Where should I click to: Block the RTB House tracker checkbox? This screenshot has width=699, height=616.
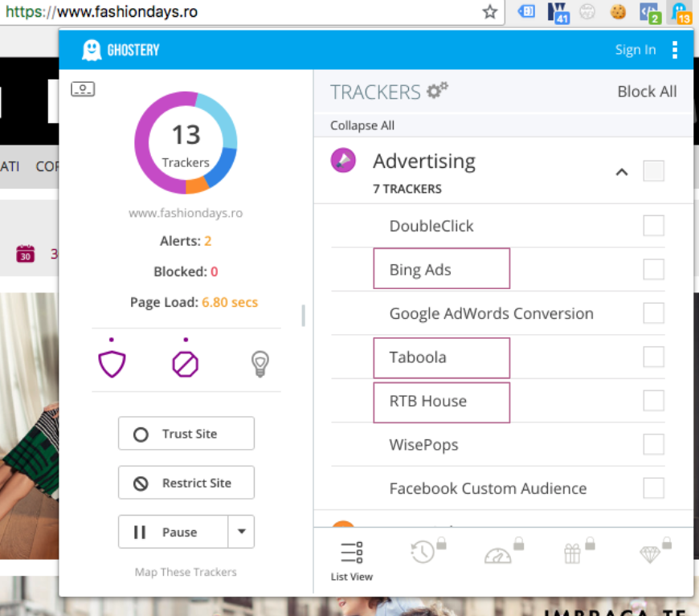653,400
